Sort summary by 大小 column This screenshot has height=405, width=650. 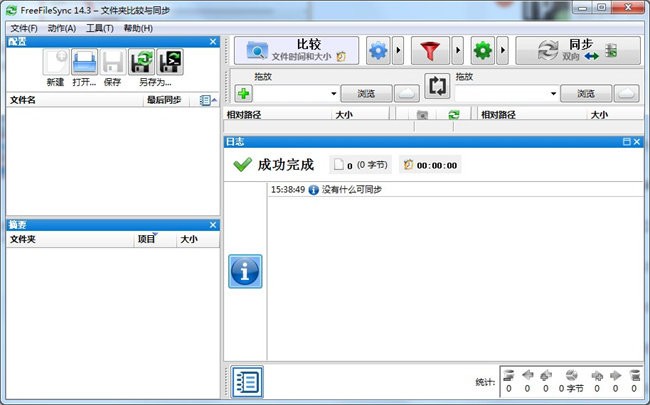197,239
